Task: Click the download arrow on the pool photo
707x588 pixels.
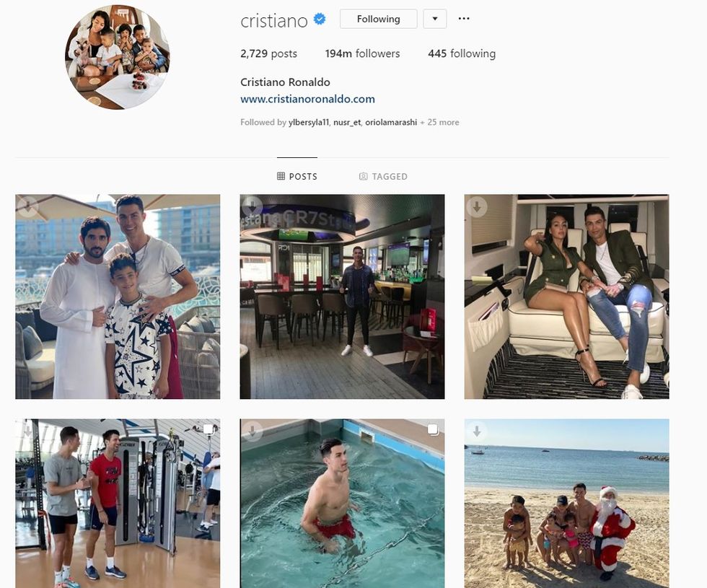Action: [252, 431]
